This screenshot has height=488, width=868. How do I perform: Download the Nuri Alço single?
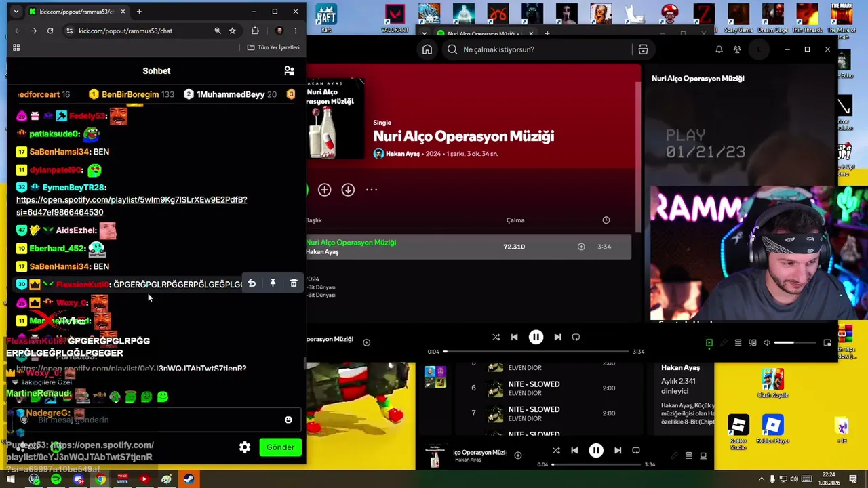coord(348,190)
